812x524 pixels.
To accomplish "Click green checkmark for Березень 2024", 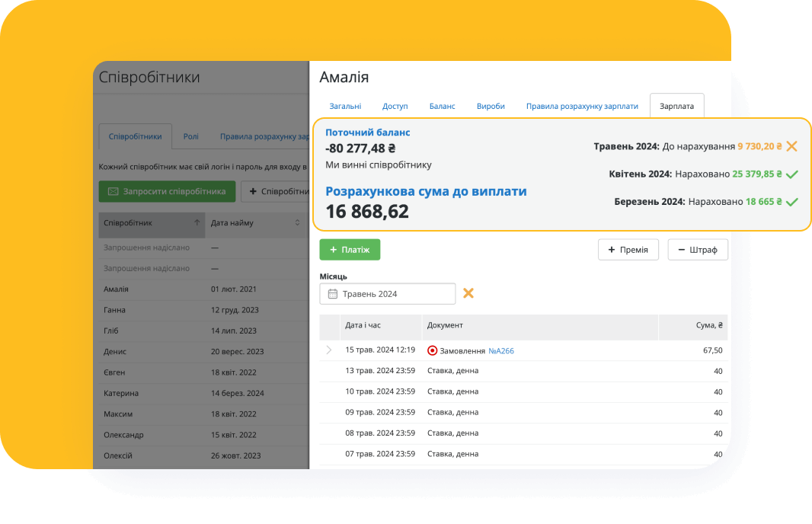I will click(x=791, y=203).
